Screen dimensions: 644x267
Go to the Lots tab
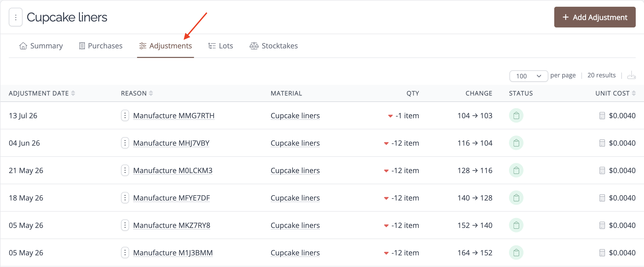221,46
